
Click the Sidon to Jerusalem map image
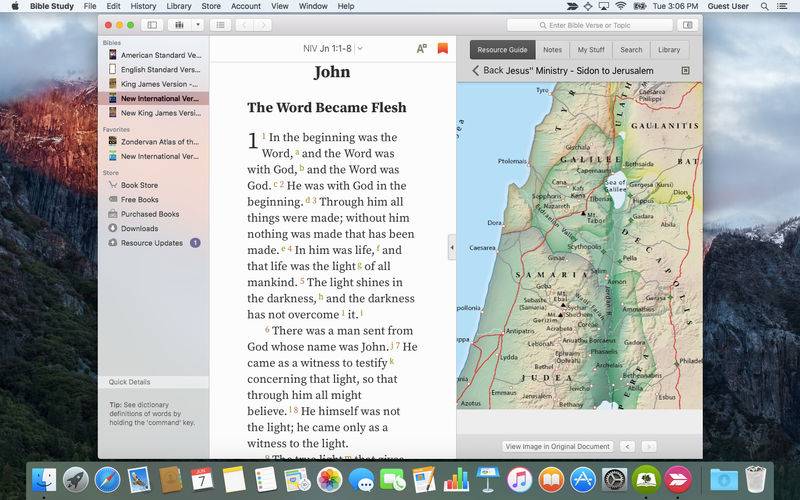click(x=580, y=245)
